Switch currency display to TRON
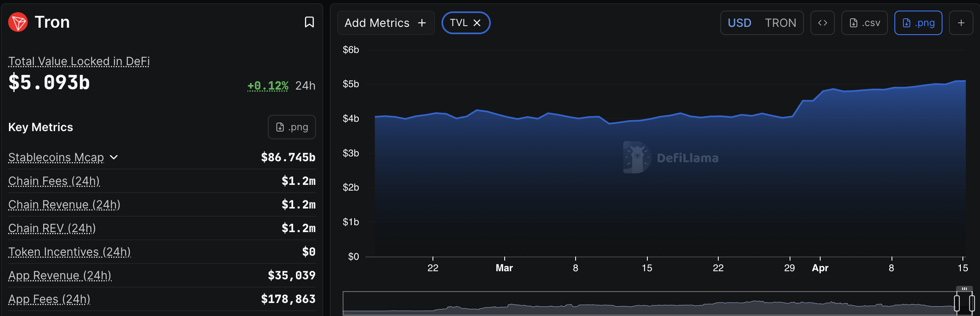Image resolution: width=980 pixels, height=316 pixels. 781,22
